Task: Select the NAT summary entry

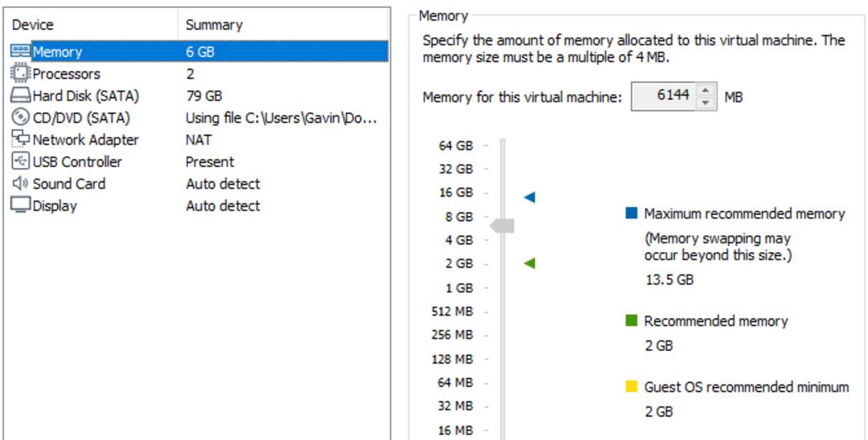Action: tap(199, 140)
